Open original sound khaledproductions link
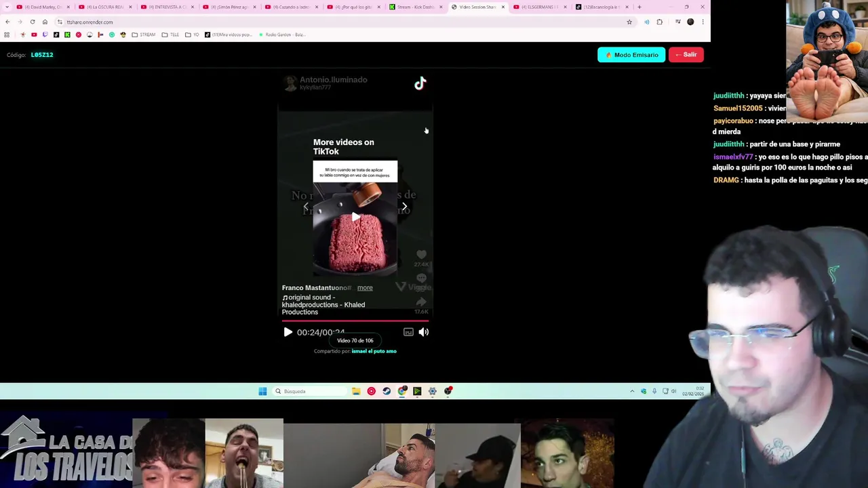 323,304
